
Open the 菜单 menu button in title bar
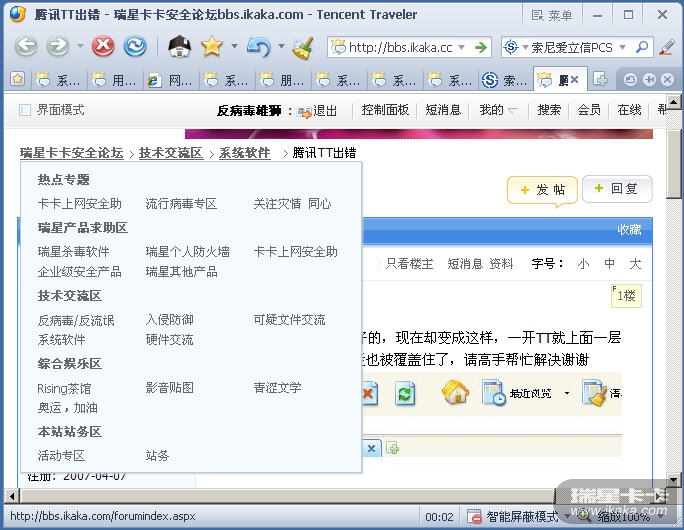[551, 15]
